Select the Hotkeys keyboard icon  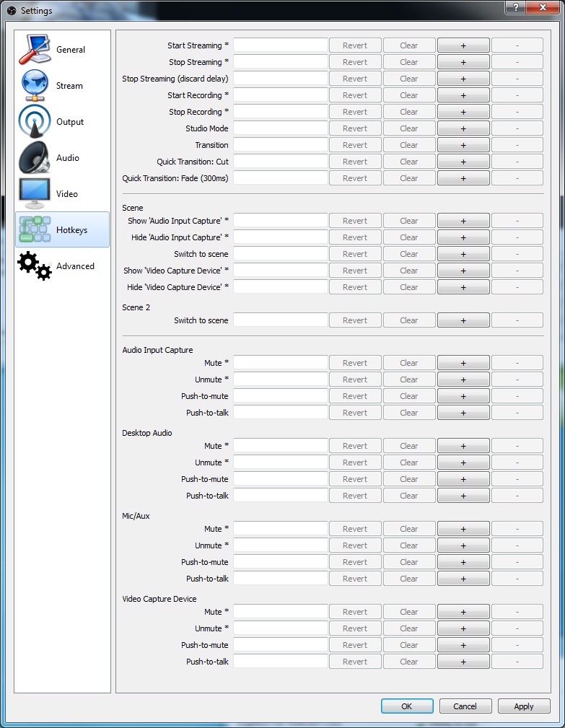click(35, 229)
